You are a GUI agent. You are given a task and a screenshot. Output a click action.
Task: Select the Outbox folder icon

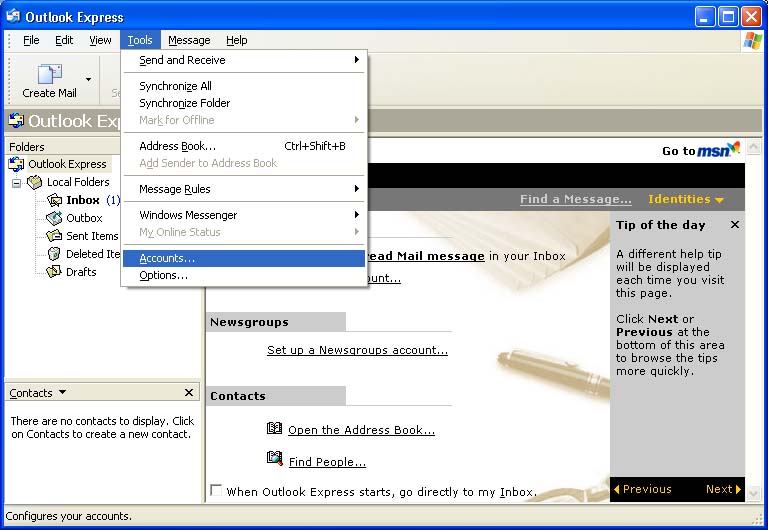[x=54, y=218]
